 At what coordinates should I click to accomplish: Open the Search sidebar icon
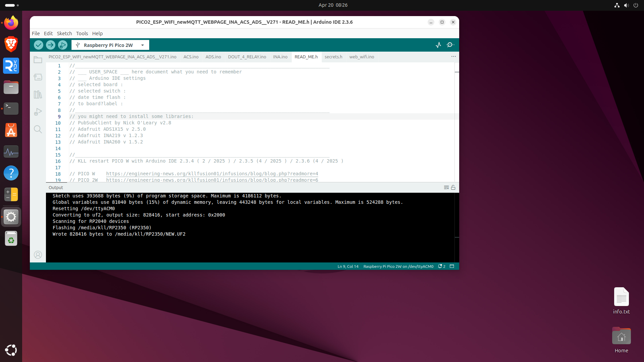click(38, 129)
